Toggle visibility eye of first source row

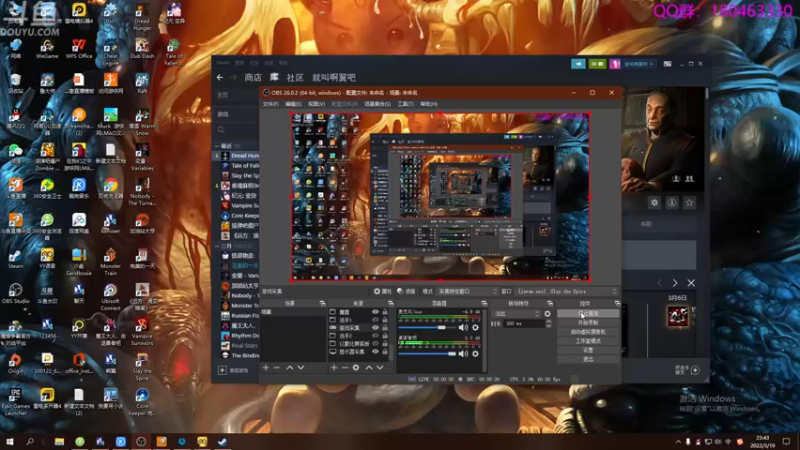click(x=376, y=312)
